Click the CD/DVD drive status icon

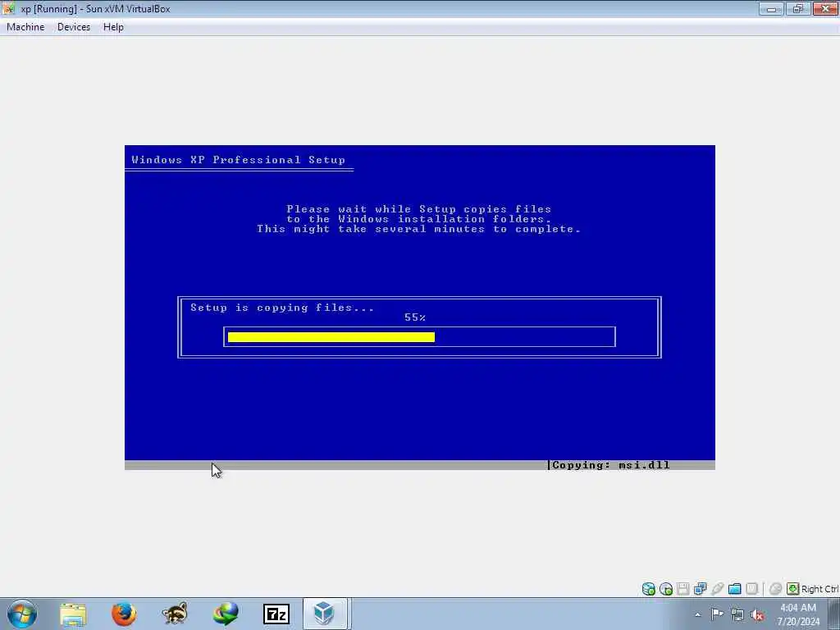click(666, 589)
